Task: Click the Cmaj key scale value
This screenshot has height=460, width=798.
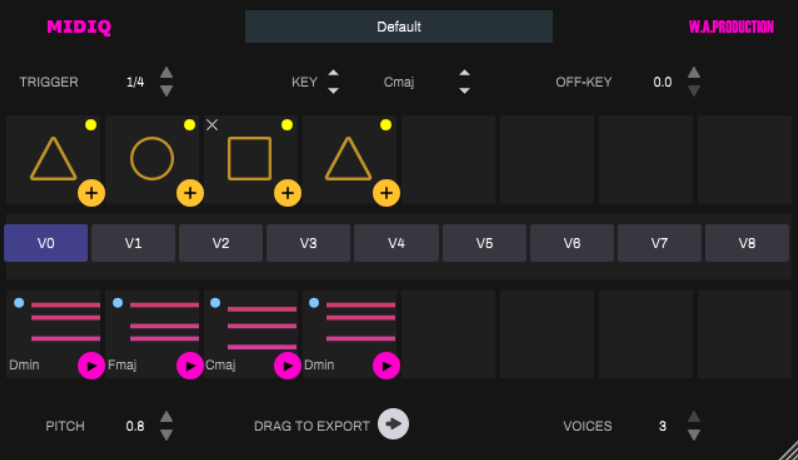Action: tap(398, 82)
